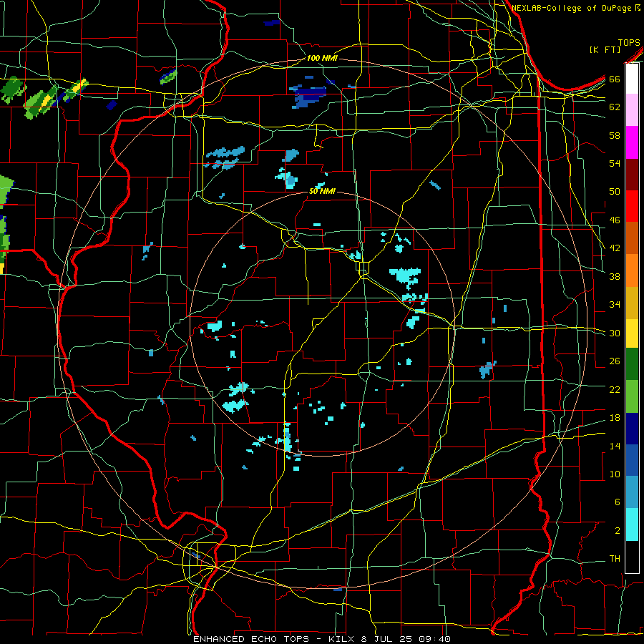Click the white legend color swatch
This screenshot has width=644, height=644.
pos(632,79)
